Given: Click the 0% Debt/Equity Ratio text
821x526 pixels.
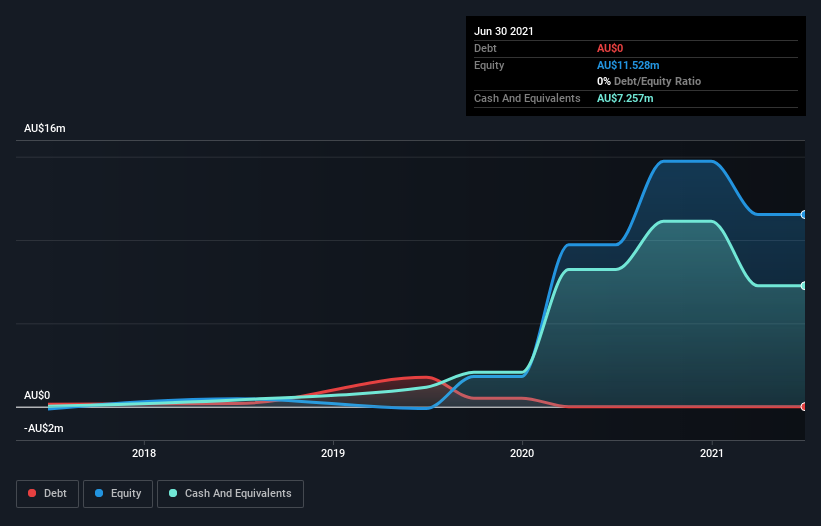Looking at the screenshot, I should click(x=649, y=81).
